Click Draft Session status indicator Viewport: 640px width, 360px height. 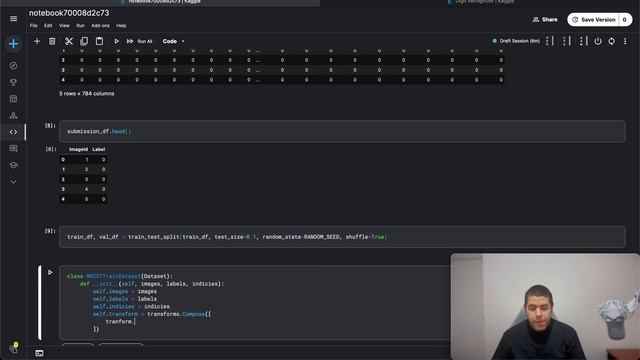coord(516,41)
